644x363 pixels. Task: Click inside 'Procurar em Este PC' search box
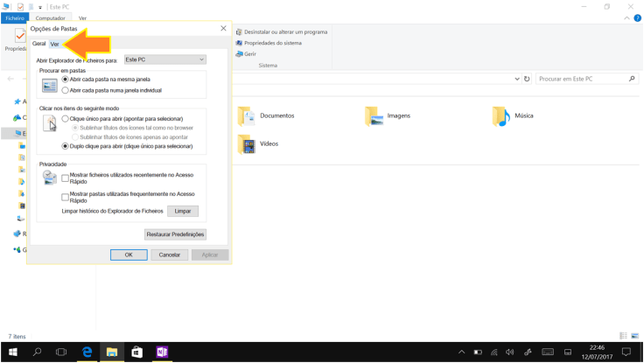pyautogui.click(x=582, y=79)
